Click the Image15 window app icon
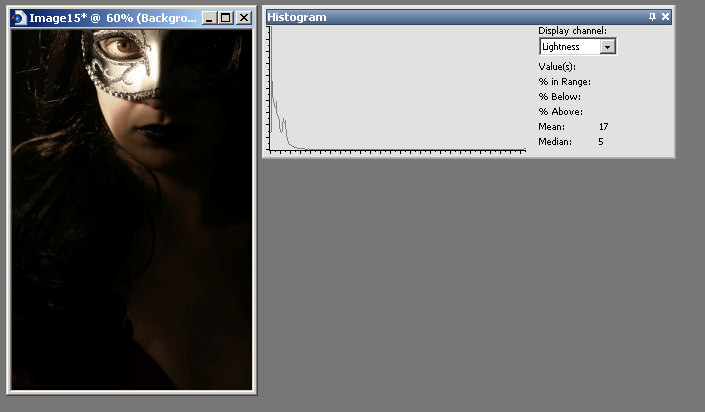The image size is (705, 412). [19, 18]
